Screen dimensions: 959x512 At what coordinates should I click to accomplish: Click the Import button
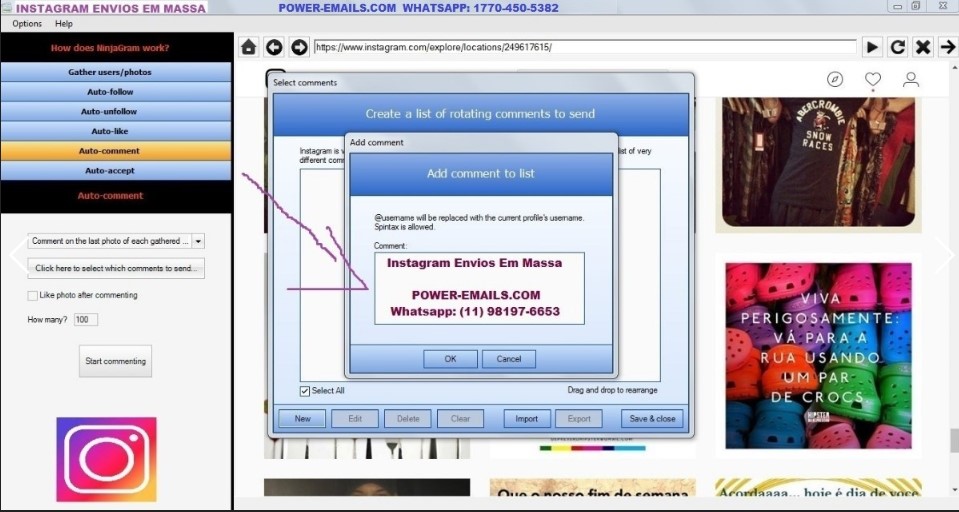click(527, 418)
